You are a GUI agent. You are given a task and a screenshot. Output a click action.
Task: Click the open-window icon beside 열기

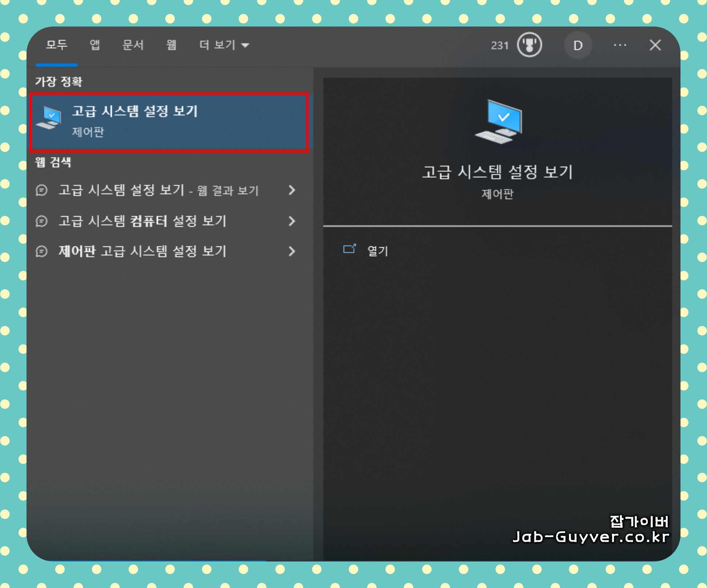(x=349, y=249)
